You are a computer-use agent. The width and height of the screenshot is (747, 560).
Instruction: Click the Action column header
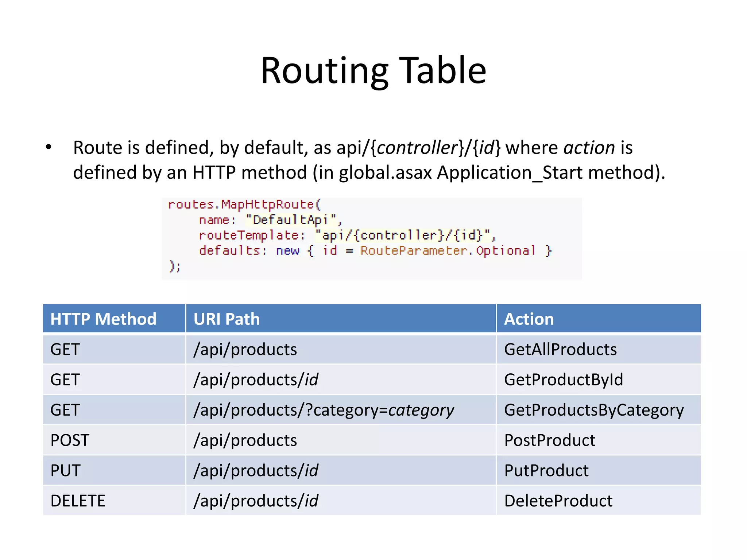pos(529,319)
